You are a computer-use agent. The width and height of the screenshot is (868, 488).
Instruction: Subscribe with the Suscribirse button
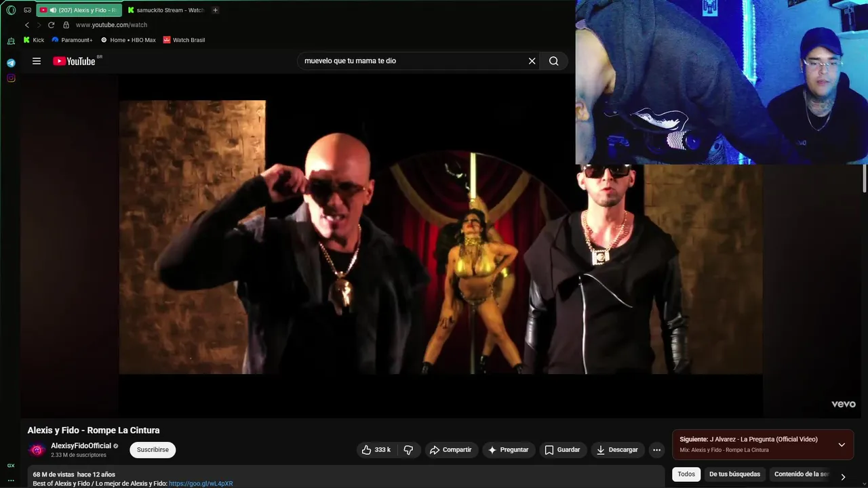(x=153, y=450)
